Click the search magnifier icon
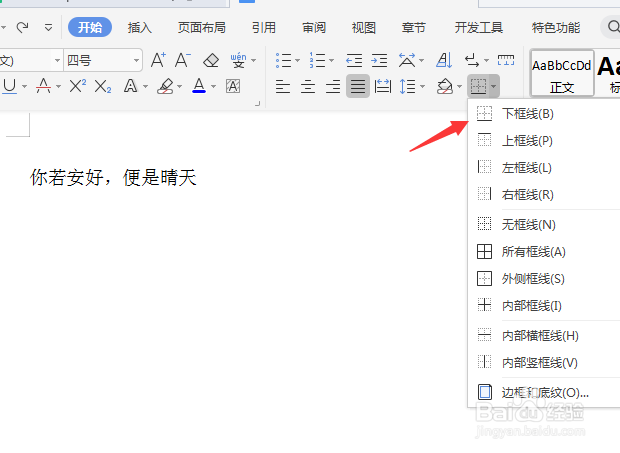 click(613, 27)
